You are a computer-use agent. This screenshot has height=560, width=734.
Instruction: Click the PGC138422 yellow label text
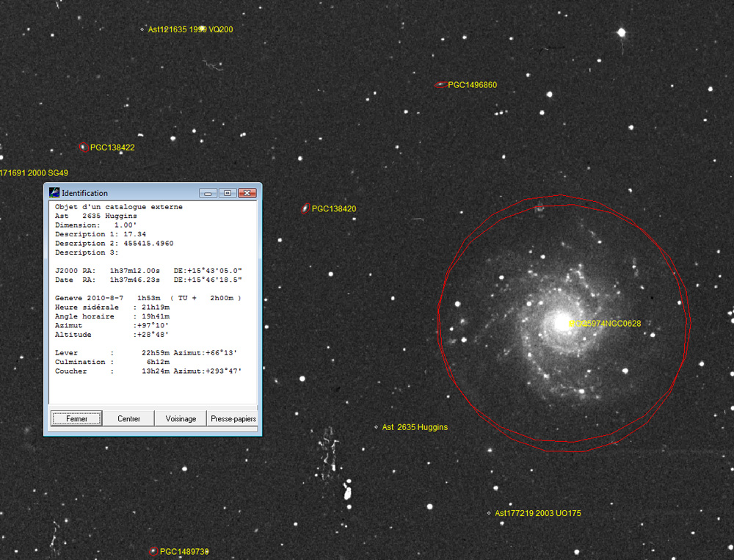(x=112, y=147)
